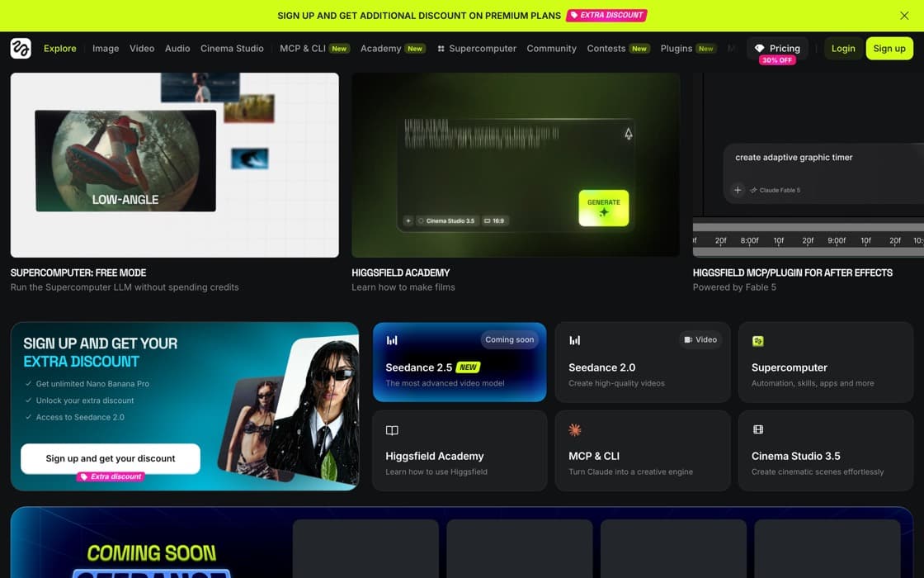Click the Higgsfield logo icon
The height and width of the screenshot is (578, 924).
click(21, 49)
